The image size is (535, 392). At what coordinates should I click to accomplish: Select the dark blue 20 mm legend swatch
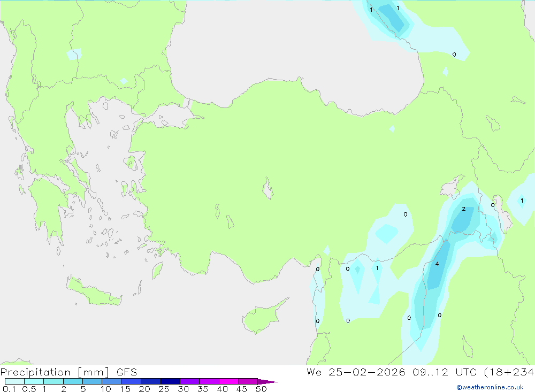coord(151,381)
